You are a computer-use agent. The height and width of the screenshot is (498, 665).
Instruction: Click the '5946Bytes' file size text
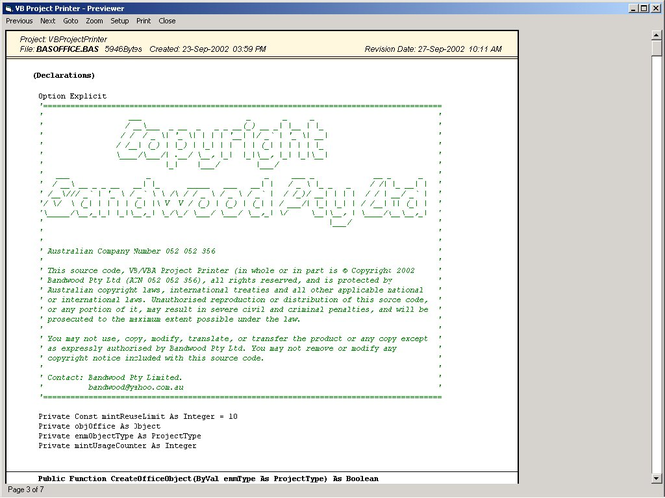click(x=123, y=49)
